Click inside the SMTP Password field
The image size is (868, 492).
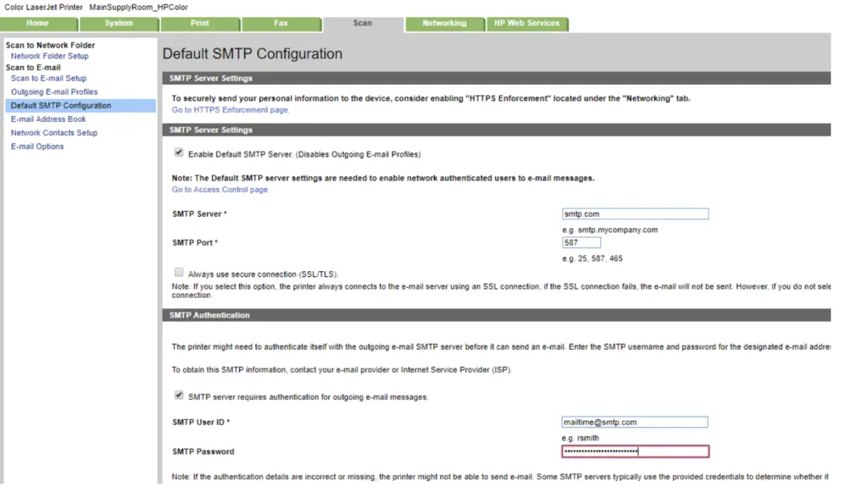pos(635,451)
